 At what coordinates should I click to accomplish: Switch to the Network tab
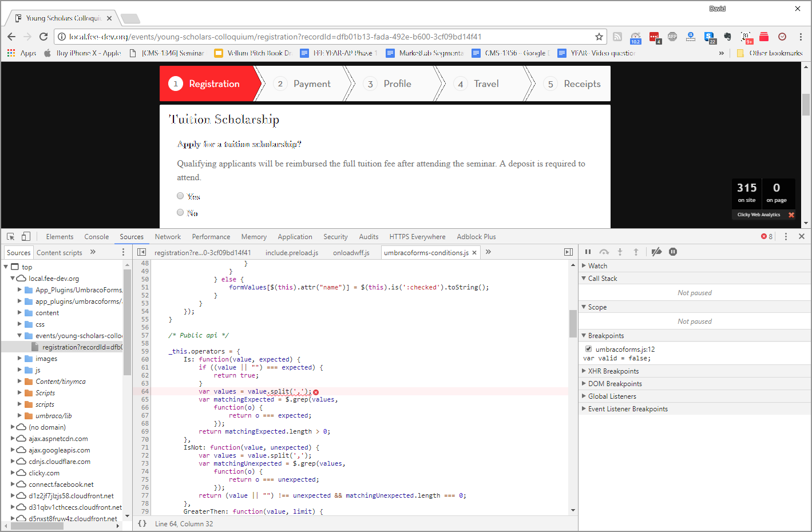point(168,236)
